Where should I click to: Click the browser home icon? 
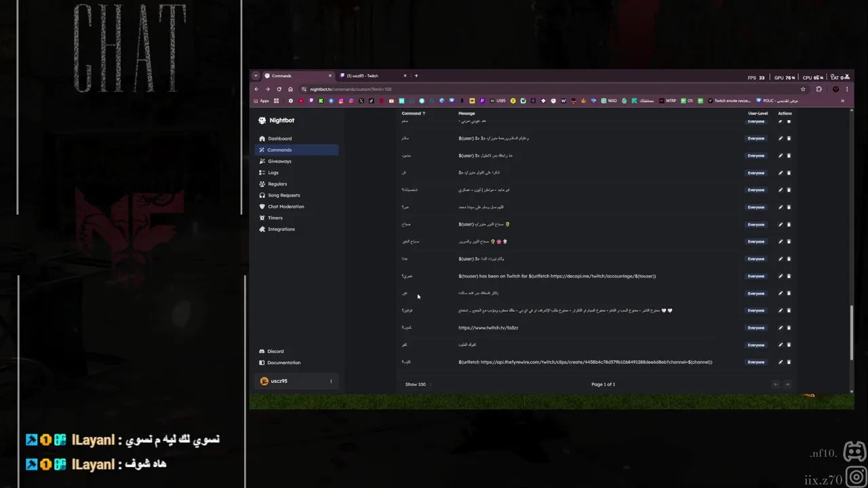coord(290,89)
